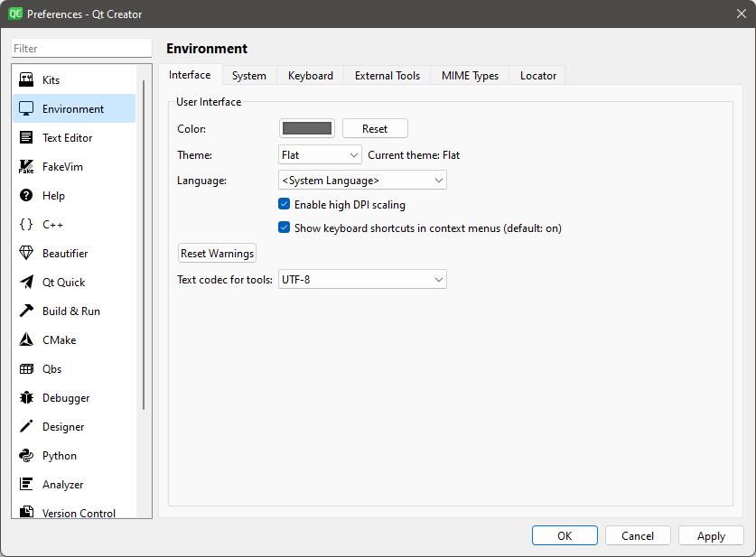Image resolution: width=756 pixels, height=557 pixels.
Task: Focus the Filter search field
Action: pyautogui.click(x=81, y=48)
